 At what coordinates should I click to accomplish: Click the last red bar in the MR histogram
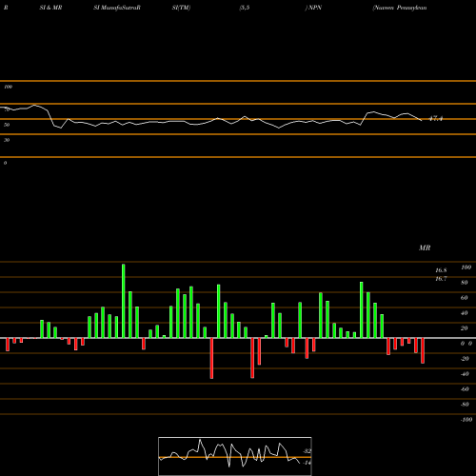point(423,350)
